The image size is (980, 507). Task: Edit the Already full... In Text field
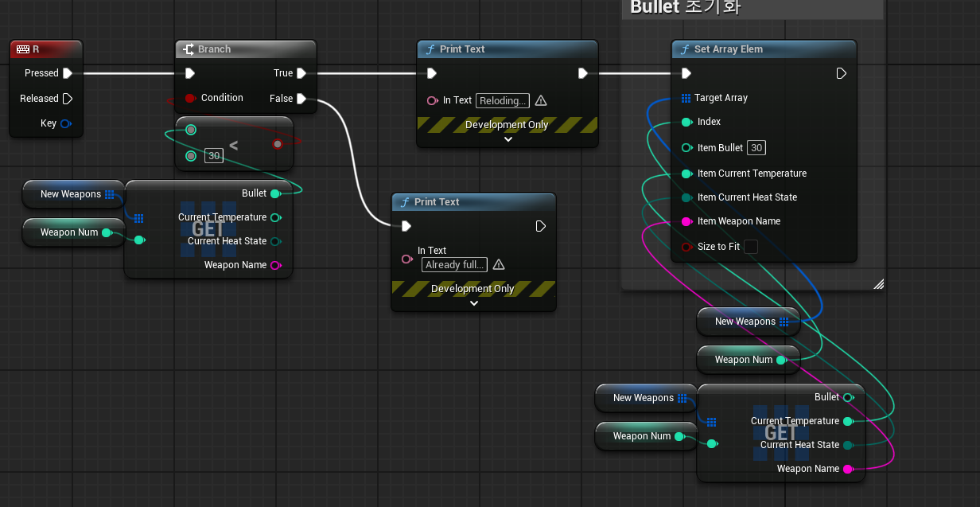click(455, 264)
